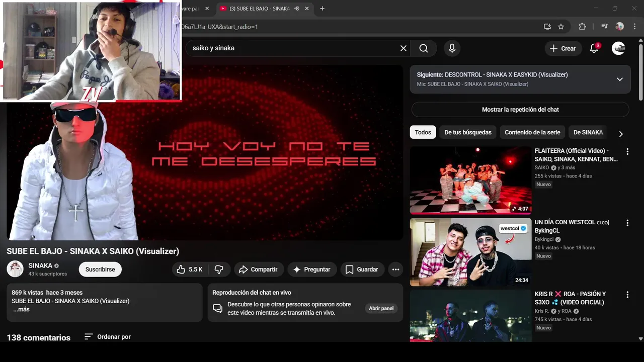Screen dimensions: 644x362
Task: Select Contenido de la serie chip
Action: (x=532, y=132)
